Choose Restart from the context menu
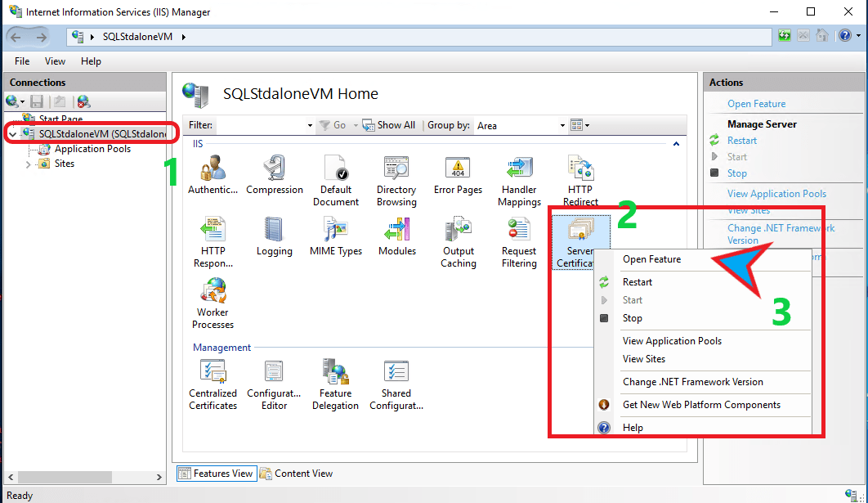The height and width of the screenshot is (503, 868). point(638,282)
